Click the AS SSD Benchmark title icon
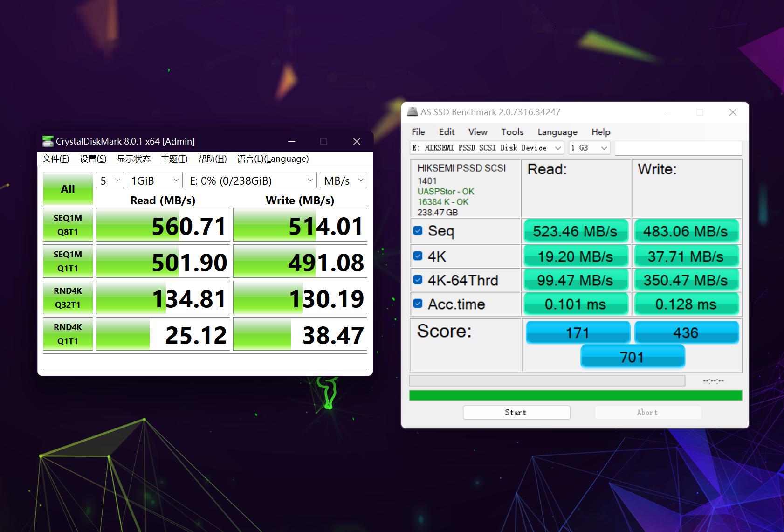The height and width of the screenshot is (532, 784). pos(413,112)
